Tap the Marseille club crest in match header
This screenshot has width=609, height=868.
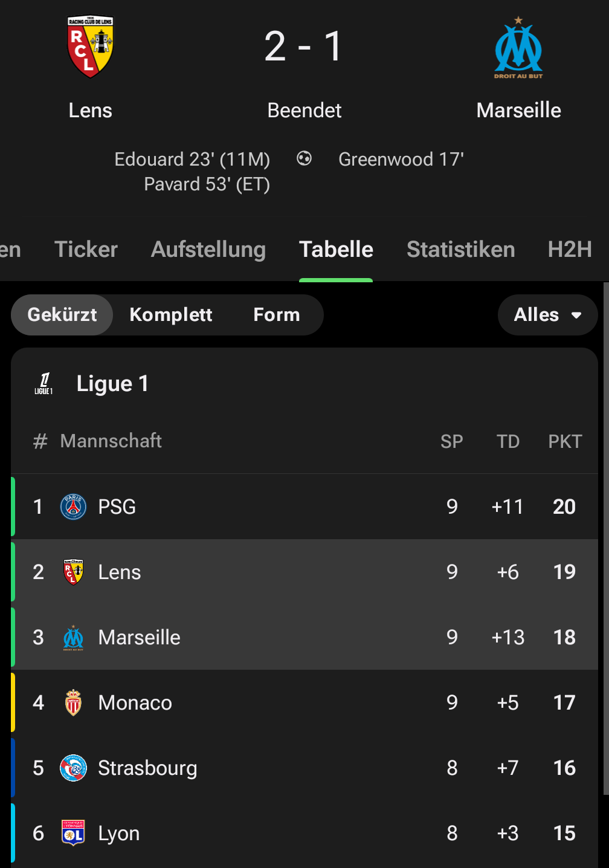click(x=518, y=48)
